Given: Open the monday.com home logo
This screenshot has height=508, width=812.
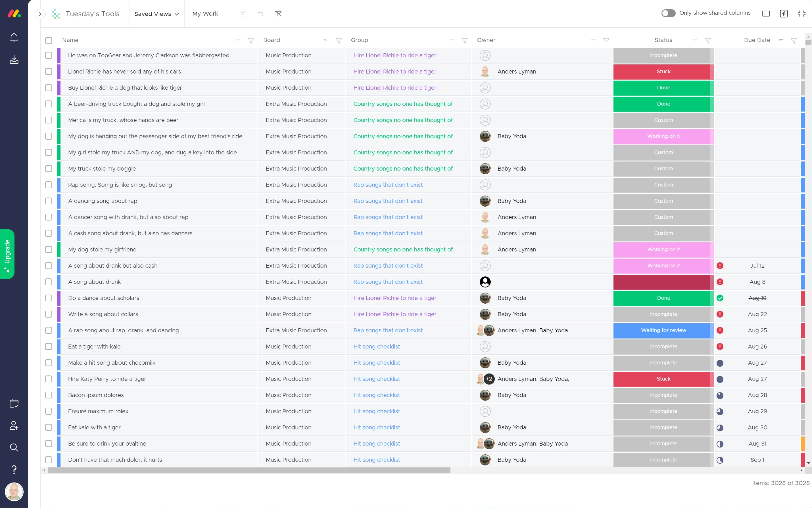Looking at the screenshot, I should pyautogui.click(x=14, y=13).
